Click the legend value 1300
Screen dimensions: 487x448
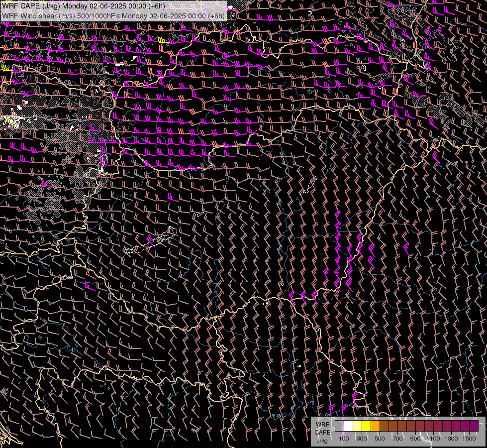pos(451,439)
